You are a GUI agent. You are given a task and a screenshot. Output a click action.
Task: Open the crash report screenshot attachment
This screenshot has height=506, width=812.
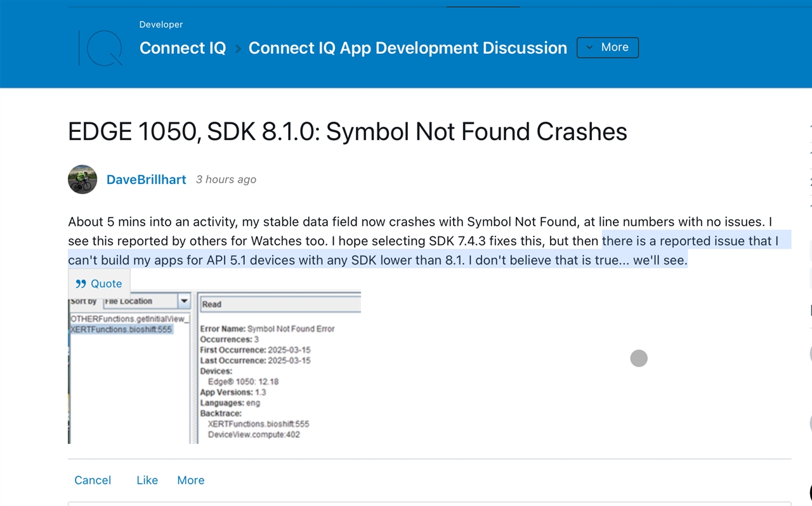point(214,368)
